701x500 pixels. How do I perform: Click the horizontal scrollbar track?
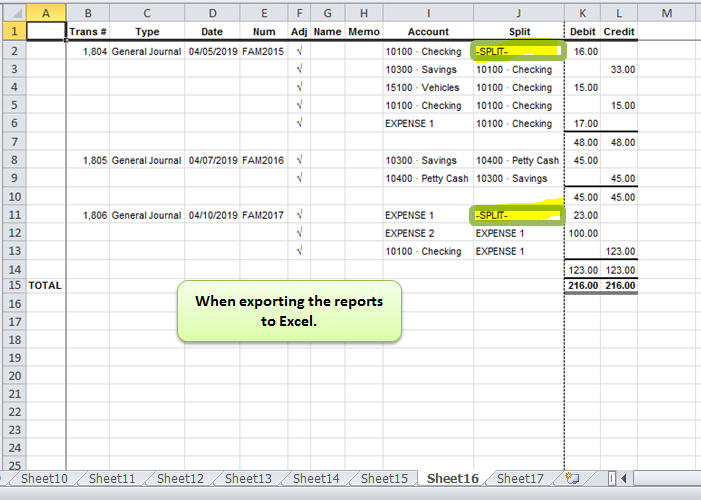click(666, 479)
